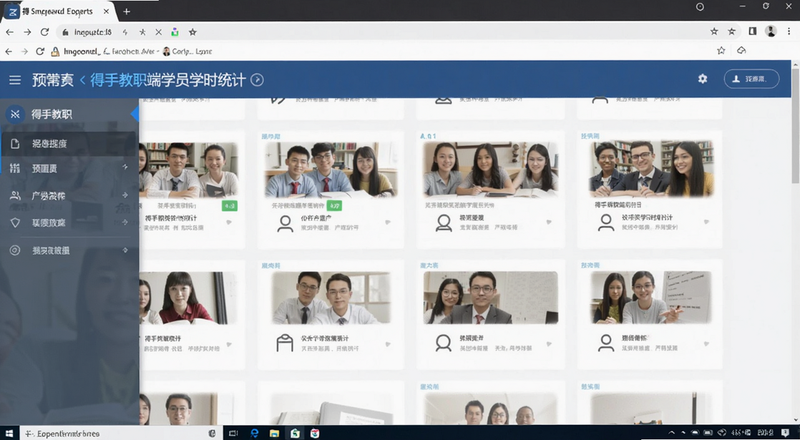Viewport: 800px width, 440px height.
Task: Click the Windows taskbar search box
Action: point(120,433)
